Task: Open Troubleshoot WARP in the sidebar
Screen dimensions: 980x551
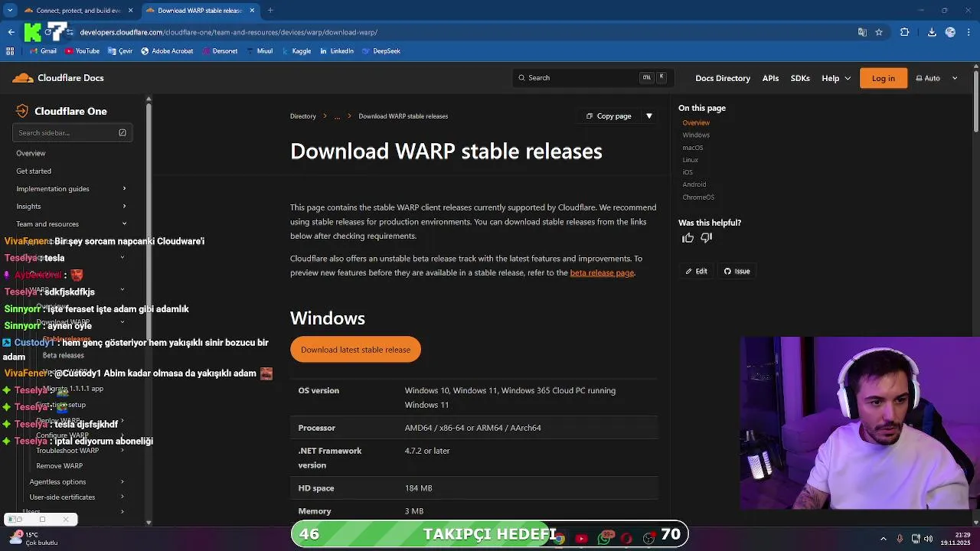Action: click(67, 451)
